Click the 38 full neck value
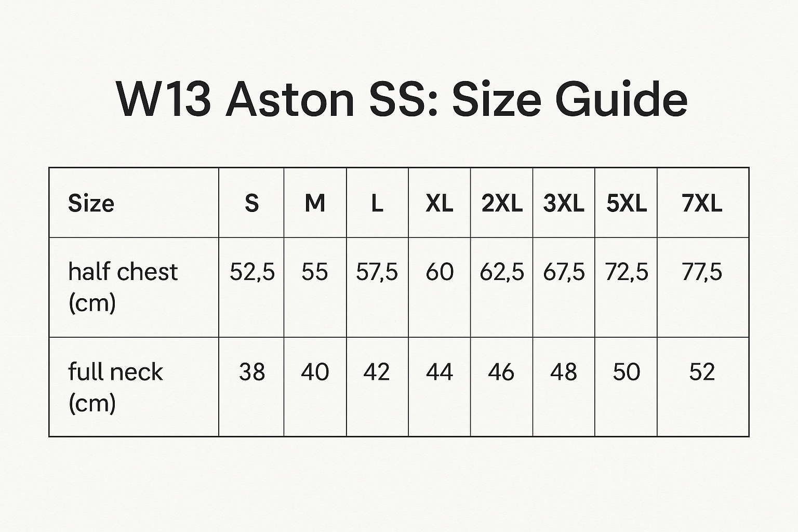The width and height of the screenshot is (798, 532). [x=252, y=372]
